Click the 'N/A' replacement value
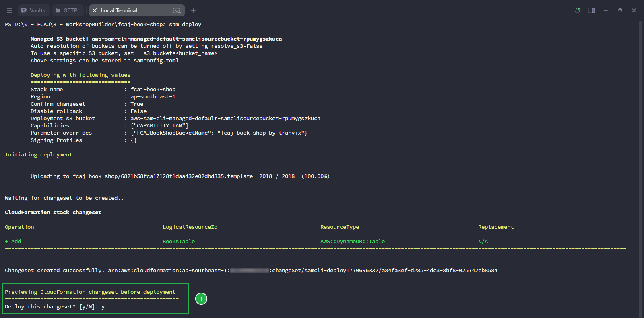The height and width of the screenshot is (318, 644). pyautogui.click(x=483, y=242)
